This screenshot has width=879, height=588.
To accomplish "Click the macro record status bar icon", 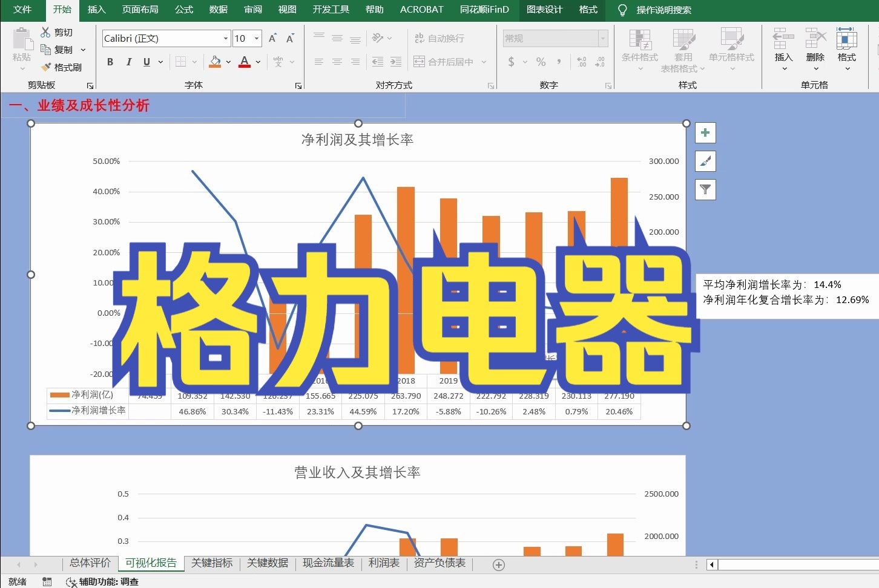I will [47, 582].
